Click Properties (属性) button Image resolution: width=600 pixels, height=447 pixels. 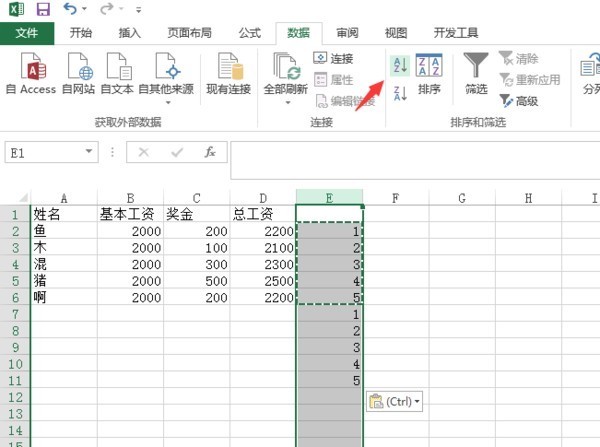pyautogui.click(x=333, y=80)
